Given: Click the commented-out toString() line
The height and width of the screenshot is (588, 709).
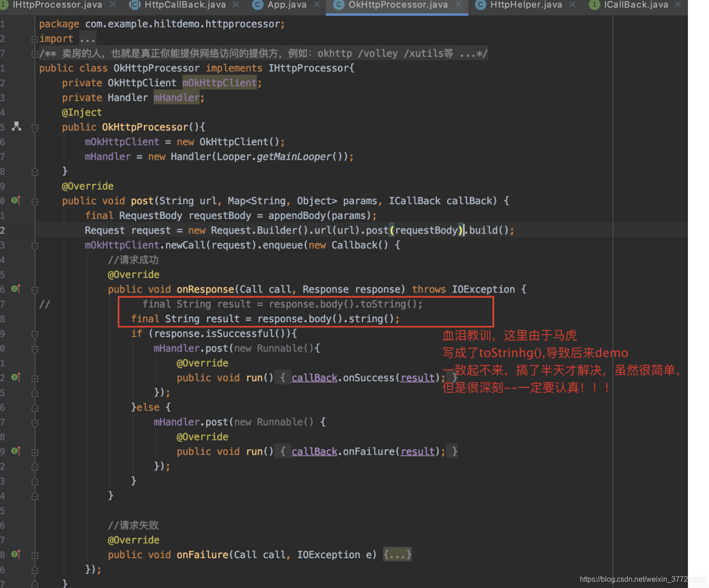Looking at the screenshot, I should (283, 304).
